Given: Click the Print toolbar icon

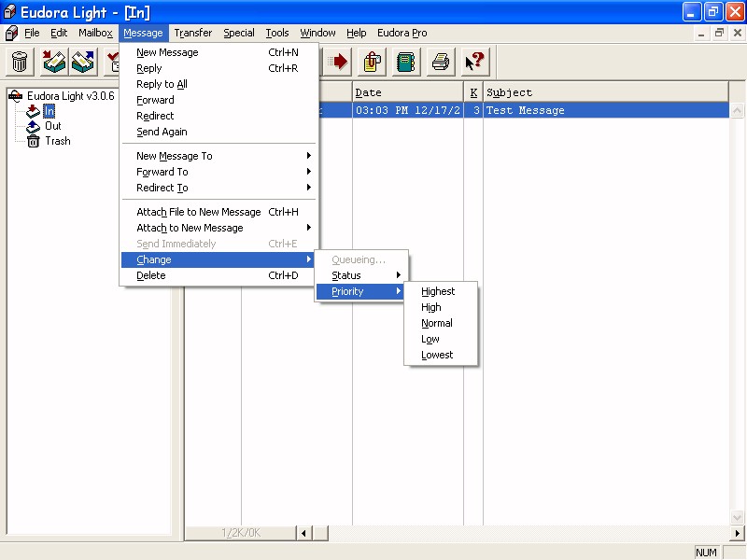Looking at the screenshot, I should [x=441, y=62].
